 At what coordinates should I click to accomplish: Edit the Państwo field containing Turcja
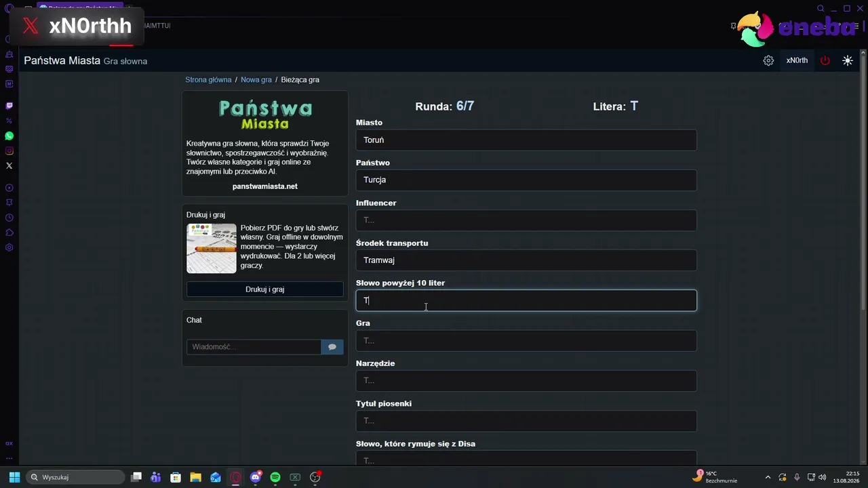coord(526,180)
